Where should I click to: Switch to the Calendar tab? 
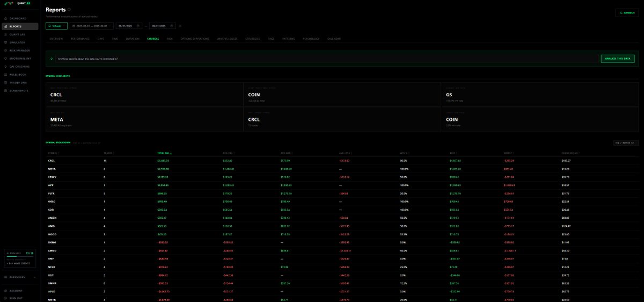click(x=334, y=39)
